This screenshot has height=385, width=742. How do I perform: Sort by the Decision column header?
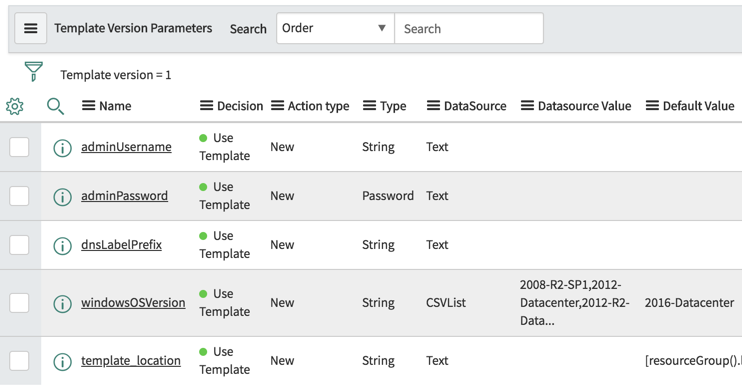[240, 106]
